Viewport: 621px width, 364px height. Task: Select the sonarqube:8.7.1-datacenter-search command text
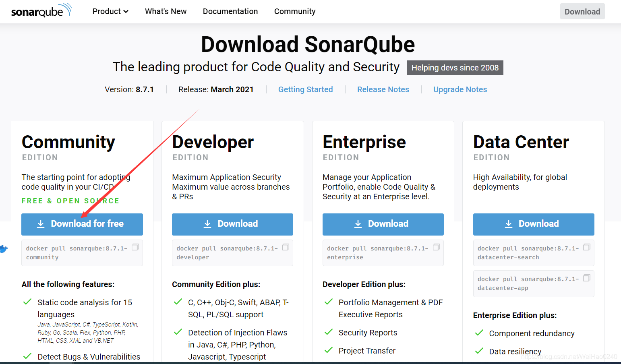(528, 253)
